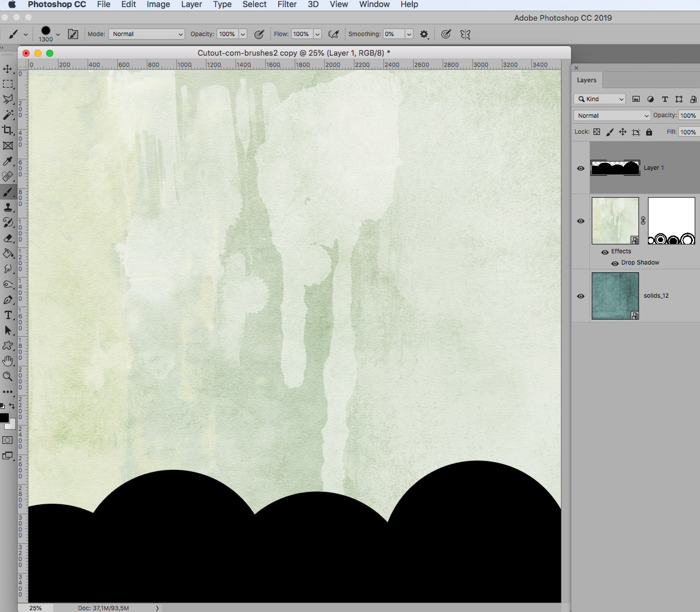The image size is (700, 612).
Task: Open the Brush Settings panel icon
Action: point(73,34)
